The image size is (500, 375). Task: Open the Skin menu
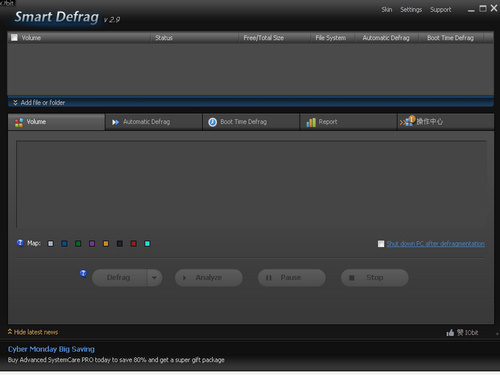click(387, 10)
